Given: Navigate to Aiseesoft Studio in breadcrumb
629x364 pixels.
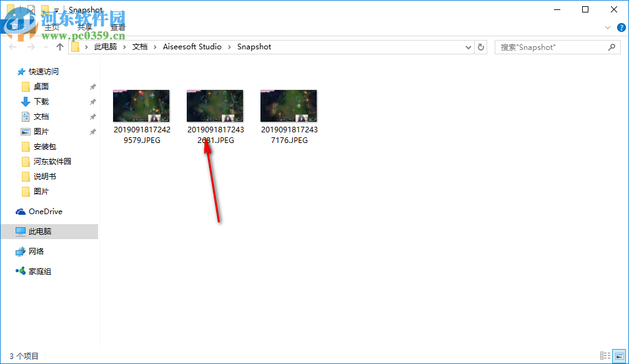Looking at the screenshot, I should (x=192, y=46).
